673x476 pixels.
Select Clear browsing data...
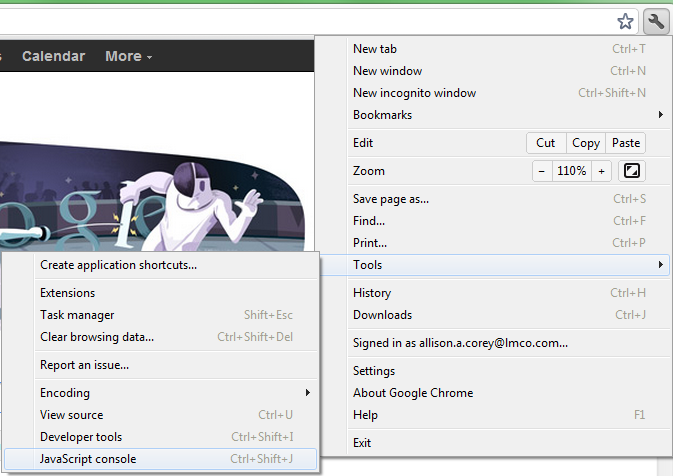tap(161, 337)
